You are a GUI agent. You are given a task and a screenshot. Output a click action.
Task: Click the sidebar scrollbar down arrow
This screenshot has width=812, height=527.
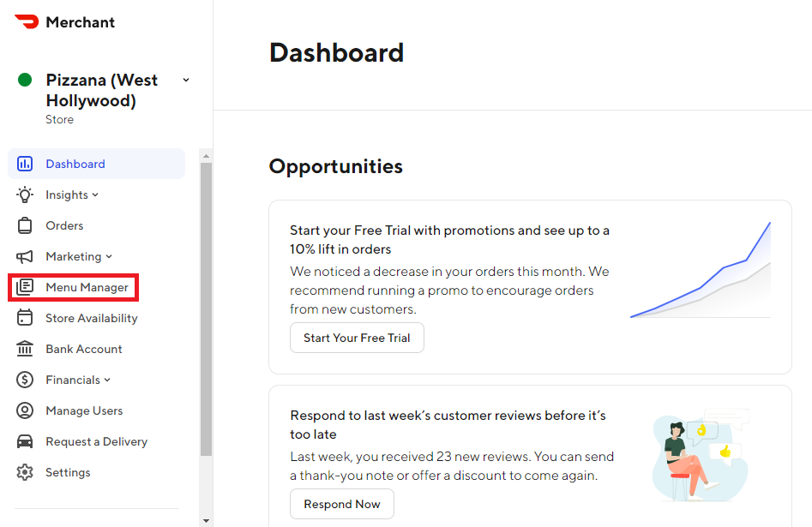coord(206,521)
